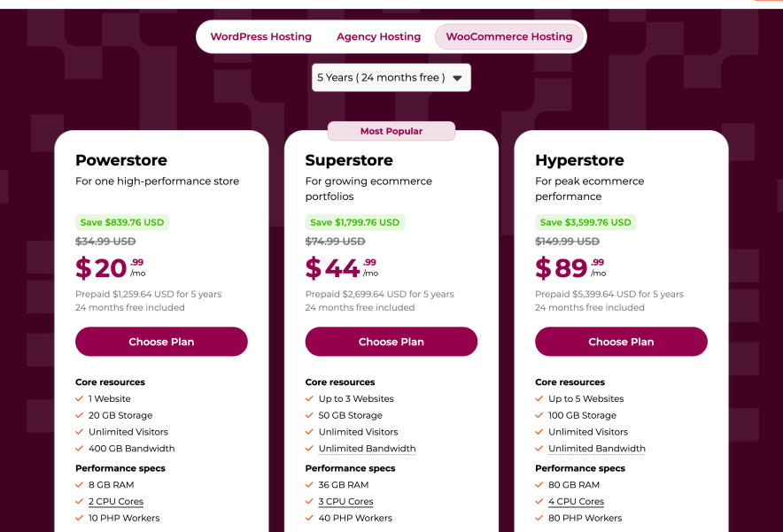Screen dimensions: 783x532
Task: Click the checkmark beside "100 GB Storage"
Action: coord(540,415)
